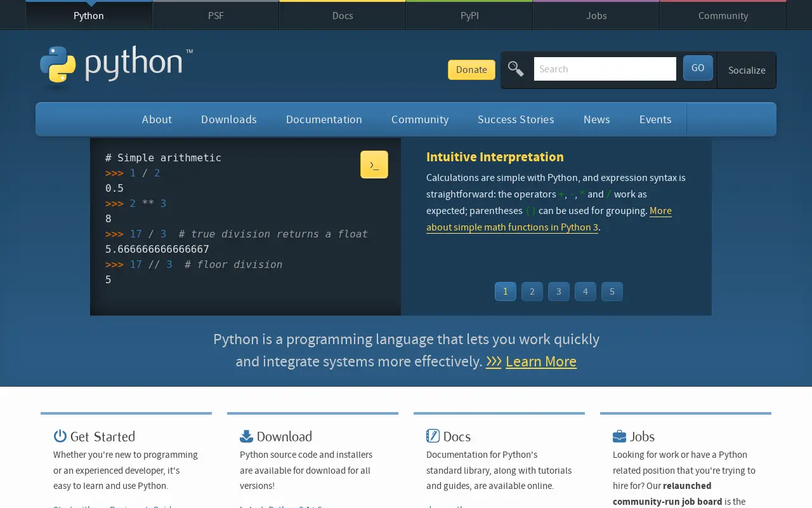Screen dimensions: 812x508
Task: Click the output value 5.666666666666667
Action: coord(157,249)
